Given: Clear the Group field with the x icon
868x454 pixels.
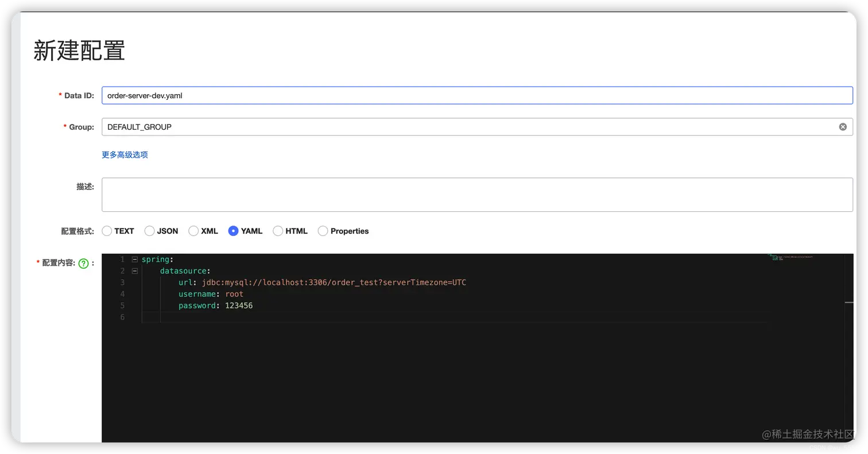Looking at the screenshot, I should click(843, 127).
